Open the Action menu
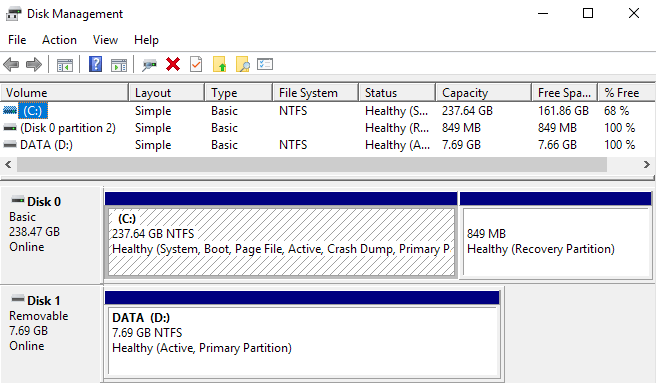The height and width of the screenshot is (383, 656). click(x=59, y=40)
